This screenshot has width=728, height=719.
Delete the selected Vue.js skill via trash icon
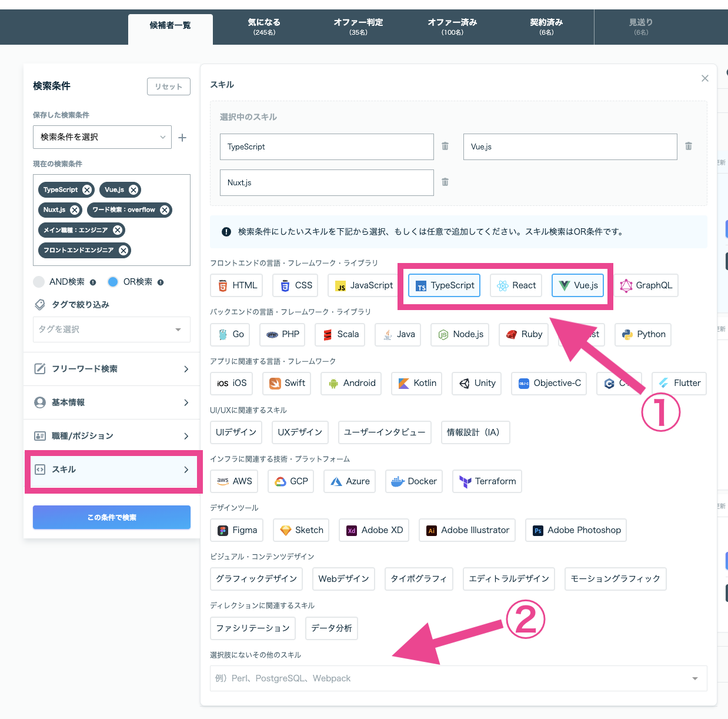tap(689, 146)
